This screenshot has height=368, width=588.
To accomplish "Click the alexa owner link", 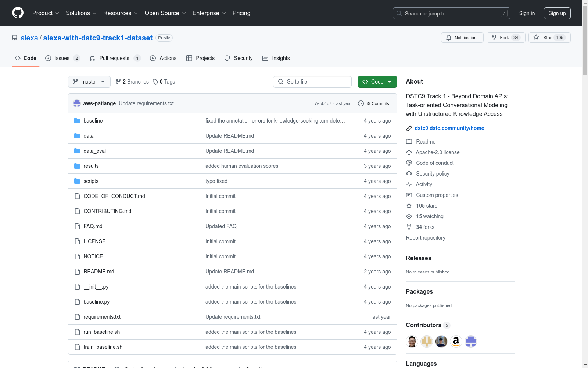I will click(x=29, y=38).
